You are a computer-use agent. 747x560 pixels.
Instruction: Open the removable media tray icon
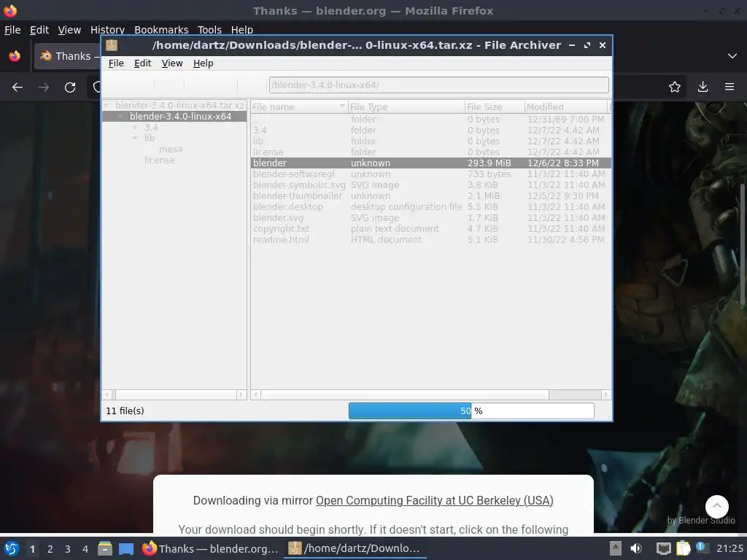(x=616, y=548)
